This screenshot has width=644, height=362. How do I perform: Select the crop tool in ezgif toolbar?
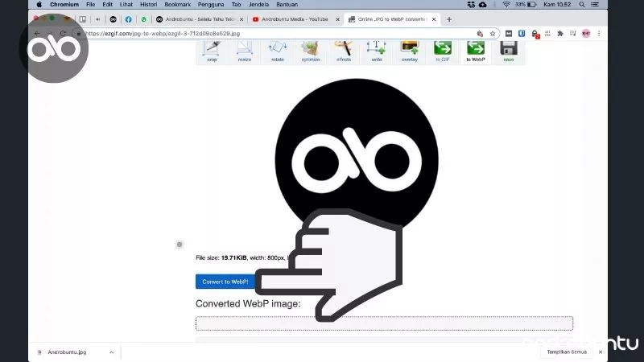212,51
